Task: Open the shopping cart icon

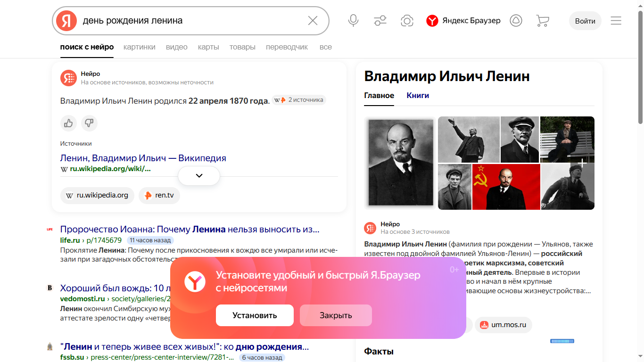Action: [x=543, y=21]
